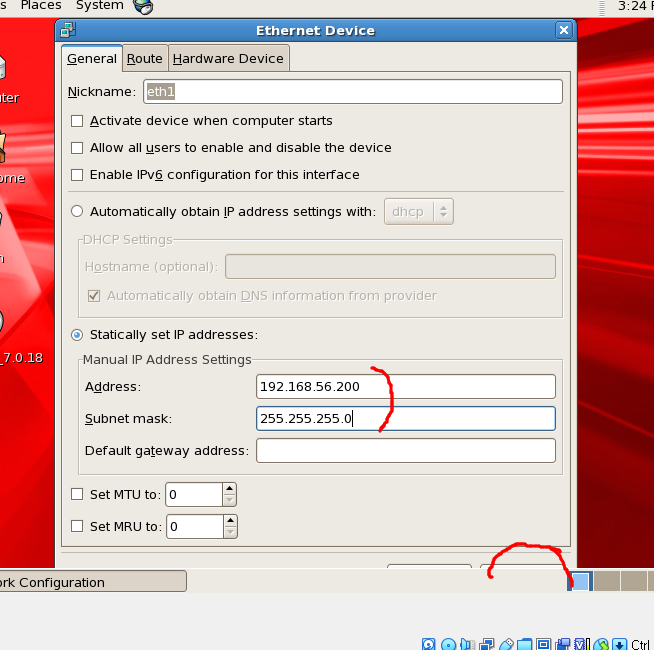Click the Ethernet Device window title icon
Viewport: 654px width, 650px height.
[68, 30]
